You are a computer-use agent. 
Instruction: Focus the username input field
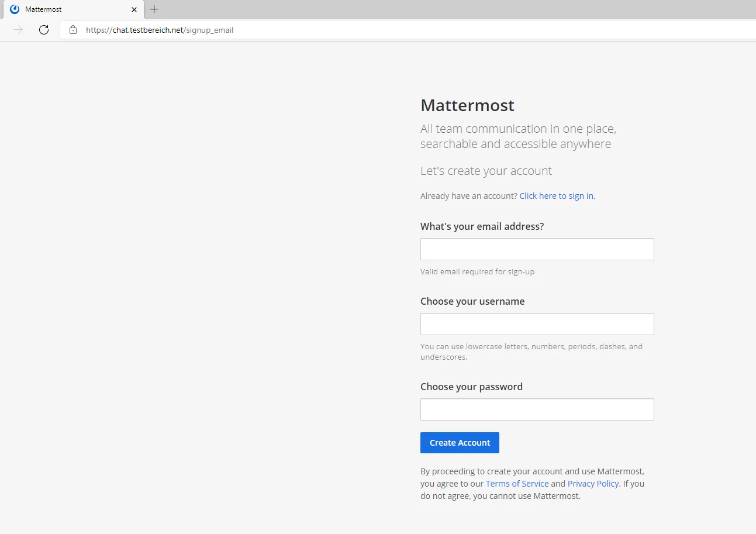click(537, 324)
